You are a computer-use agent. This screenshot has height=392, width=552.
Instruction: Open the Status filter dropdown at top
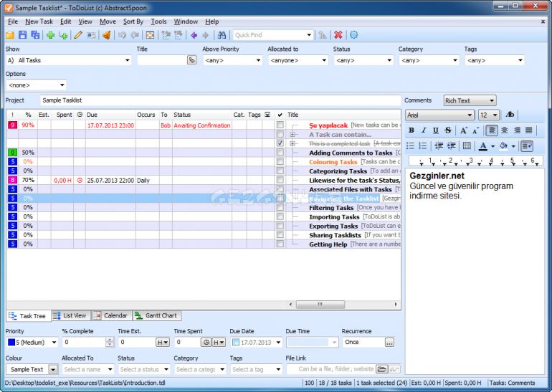(389, 60)
